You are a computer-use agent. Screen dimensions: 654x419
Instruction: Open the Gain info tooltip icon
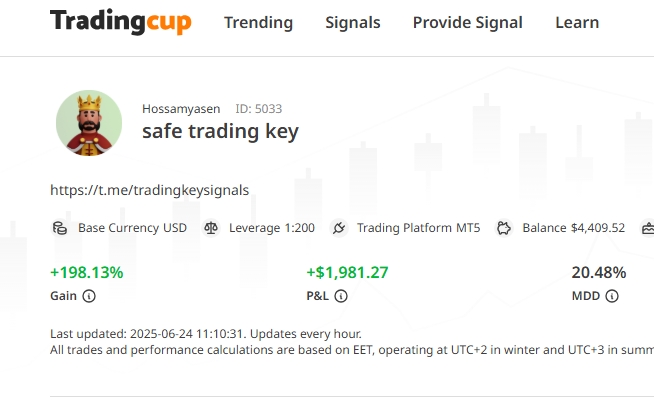(x=89, y=296)
